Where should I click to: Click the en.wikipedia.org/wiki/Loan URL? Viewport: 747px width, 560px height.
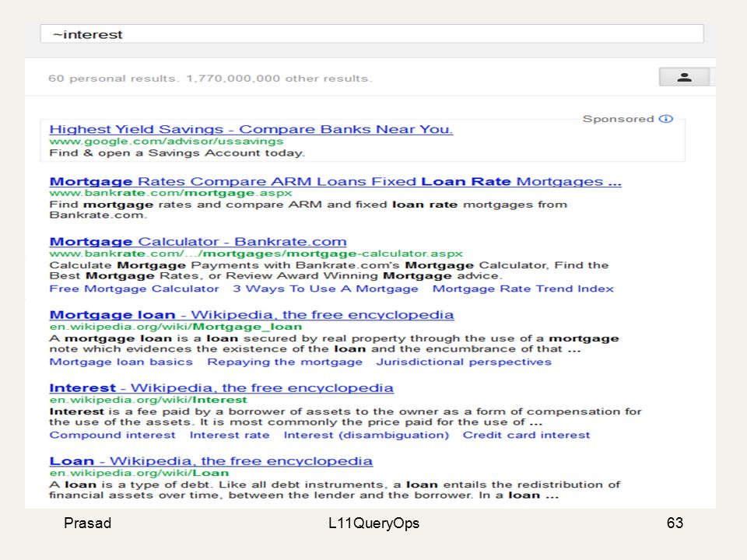[x=139, y=473]
